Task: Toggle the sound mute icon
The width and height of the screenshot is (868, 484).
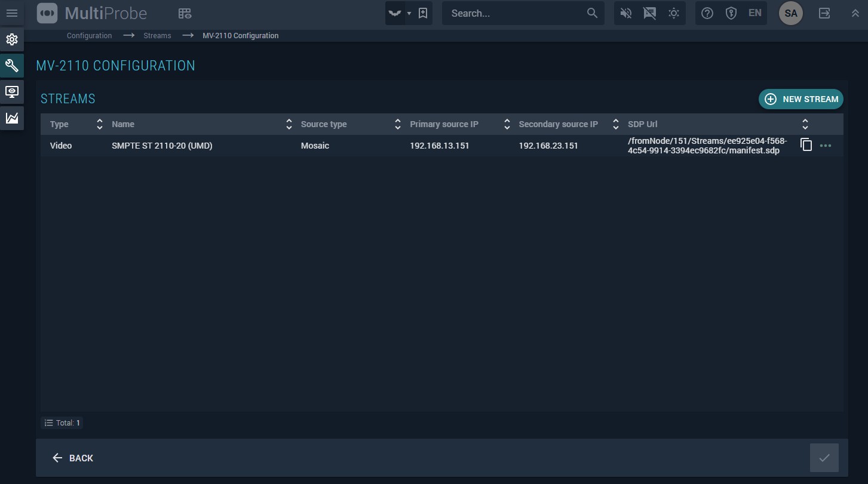Action: tap(626, 13)
